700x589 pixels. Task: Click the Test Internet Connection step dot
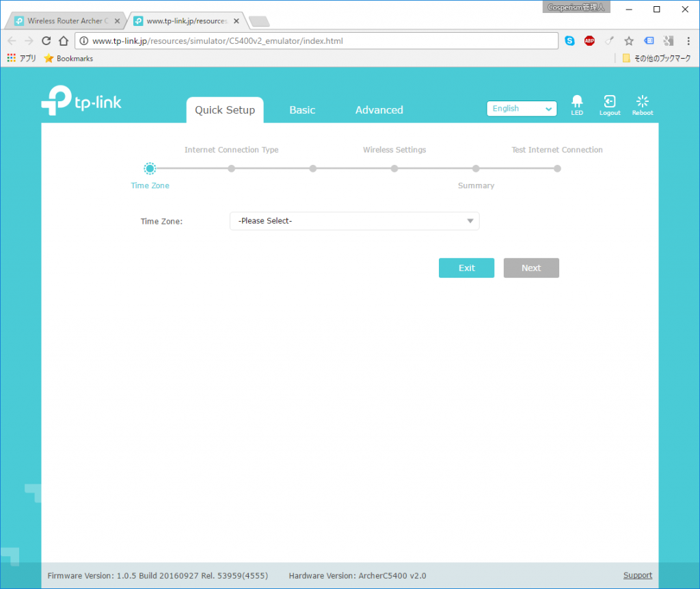557,168
